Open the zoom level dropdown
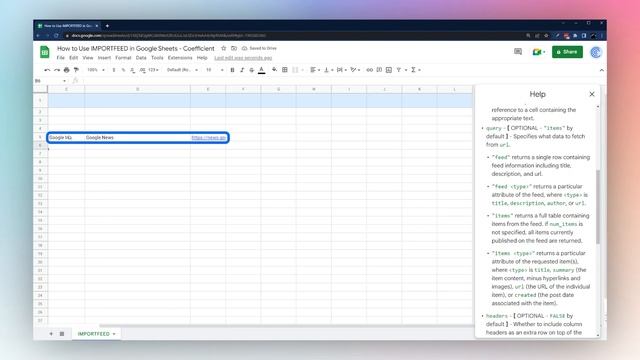This screenshot has width=640, height=360. pos(96,70)
